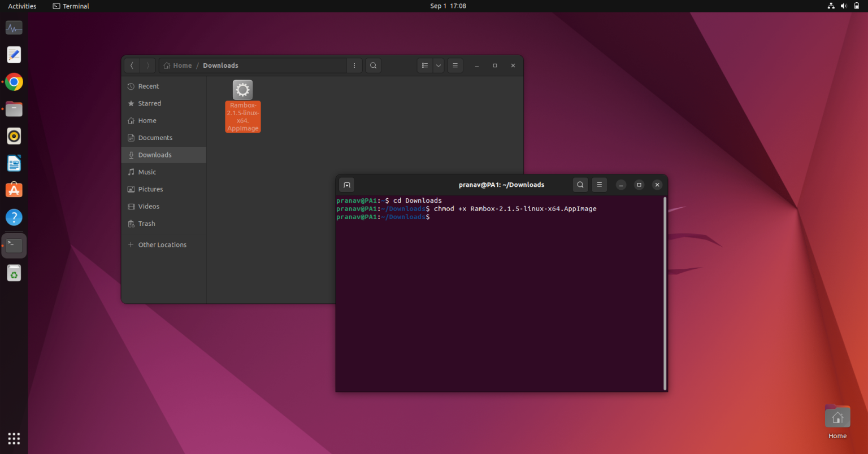Open Google Chrome from the dock

(14, 81)
